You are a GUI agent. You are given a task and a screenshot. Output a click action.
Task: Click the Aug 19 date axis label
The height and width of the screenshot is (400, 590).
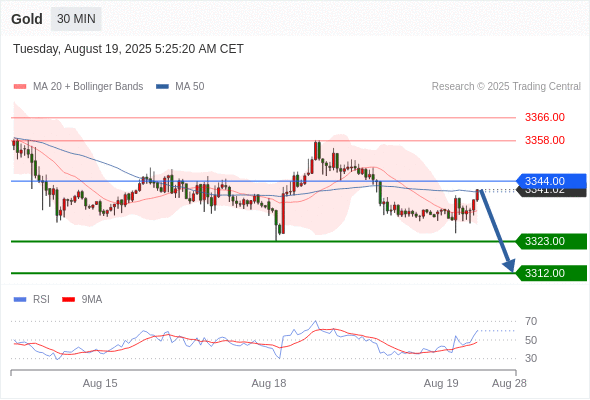[x=441, y=383]
